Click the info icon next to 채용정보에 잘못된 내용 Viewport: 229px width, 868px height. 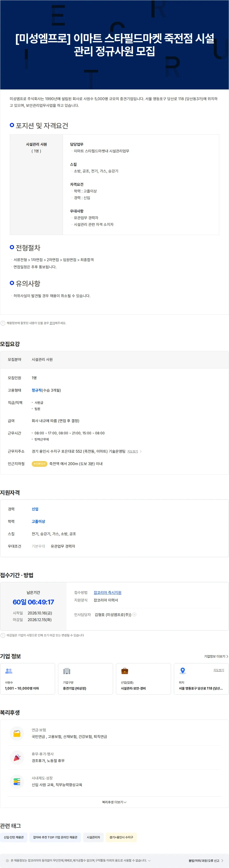3,323
